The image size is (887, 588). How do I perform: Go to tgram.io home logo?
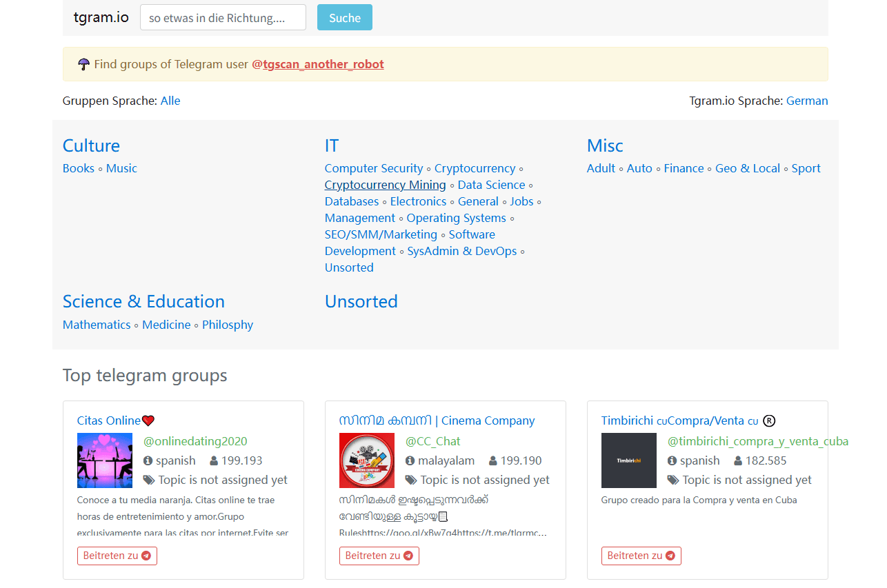101,17
